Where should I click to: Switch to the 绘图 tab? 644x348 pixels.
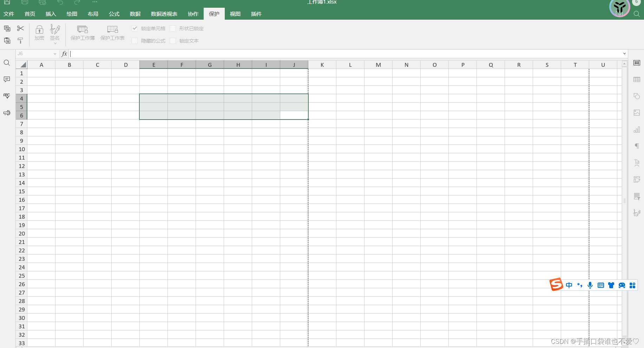click(x=72, y=14)
